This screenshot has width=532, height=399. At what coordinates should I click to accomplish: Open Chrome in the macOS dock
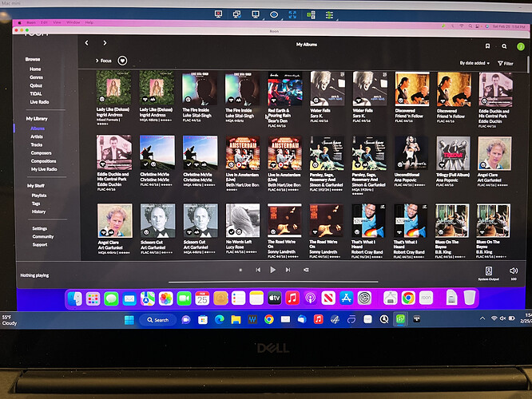click(x=408, y=298)
